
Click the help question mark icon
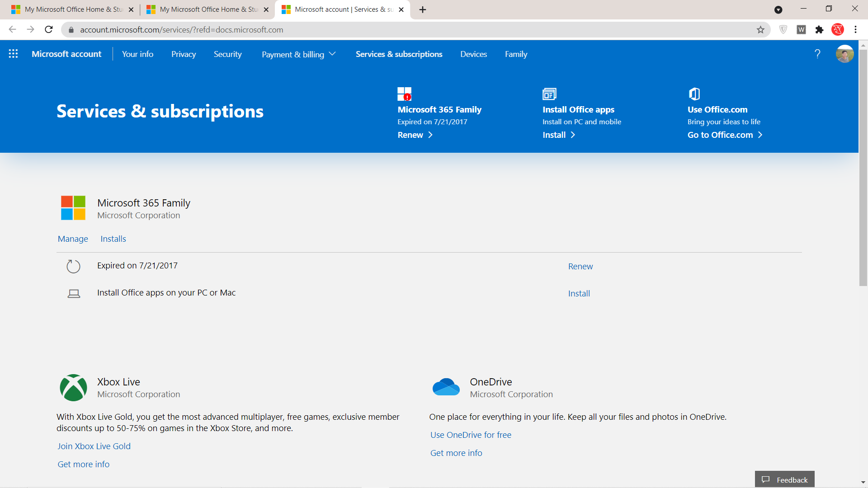(x=817, y=54)
